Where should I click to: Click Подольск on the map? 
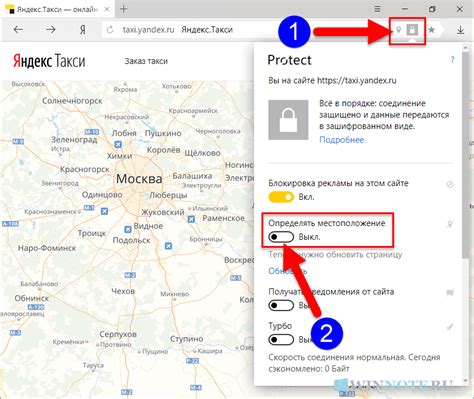click(x=131, y=240)
